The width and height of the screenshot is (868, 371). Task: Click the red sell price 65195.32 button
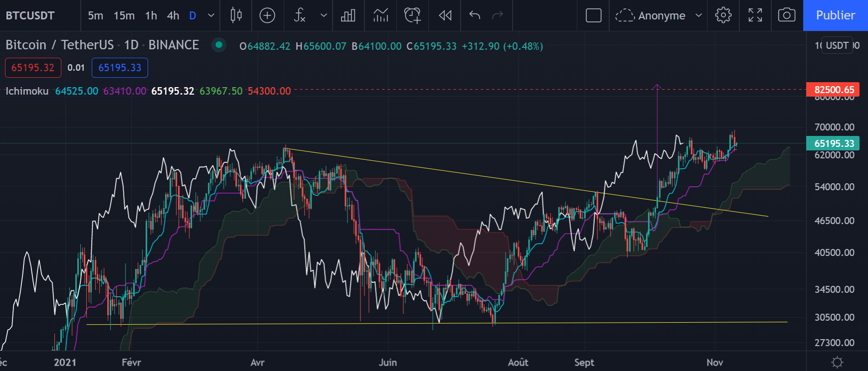[x=33, y=68]
